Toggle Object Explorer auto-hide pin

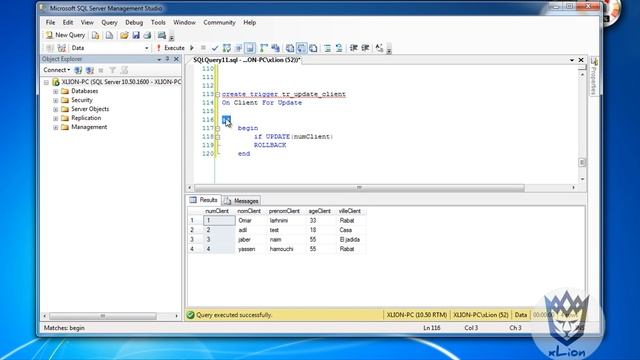167,60
